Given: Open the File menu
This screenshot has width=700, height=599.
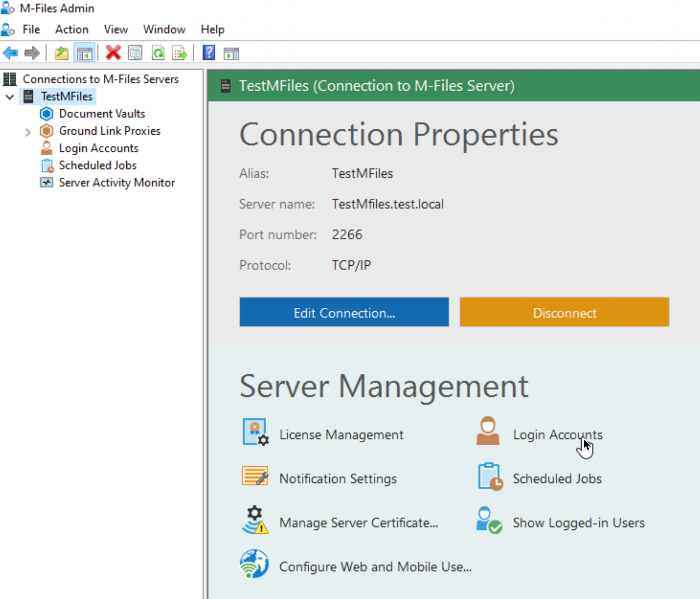Looking at the screenshot, I should point(31,29).
